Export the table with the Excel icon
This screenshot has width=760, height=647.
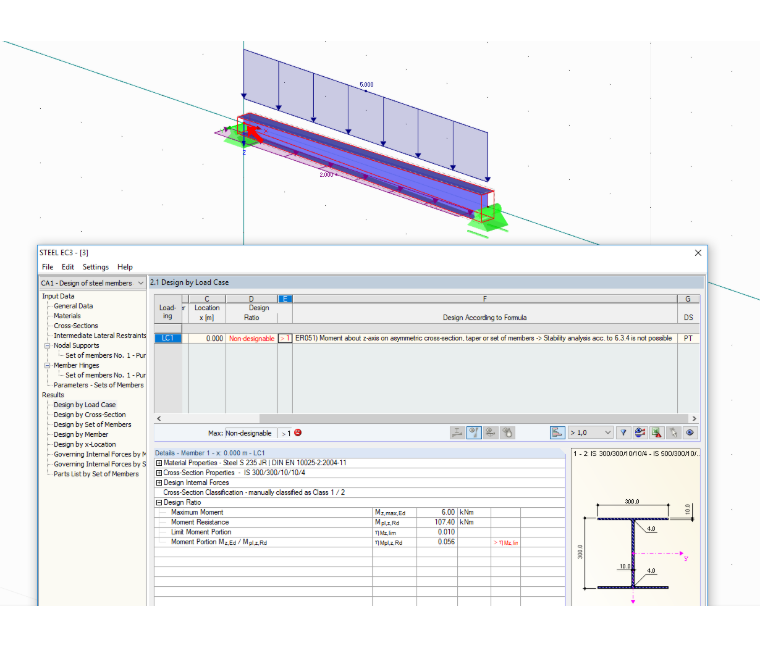pyautogui.click(x=657, y=433)
